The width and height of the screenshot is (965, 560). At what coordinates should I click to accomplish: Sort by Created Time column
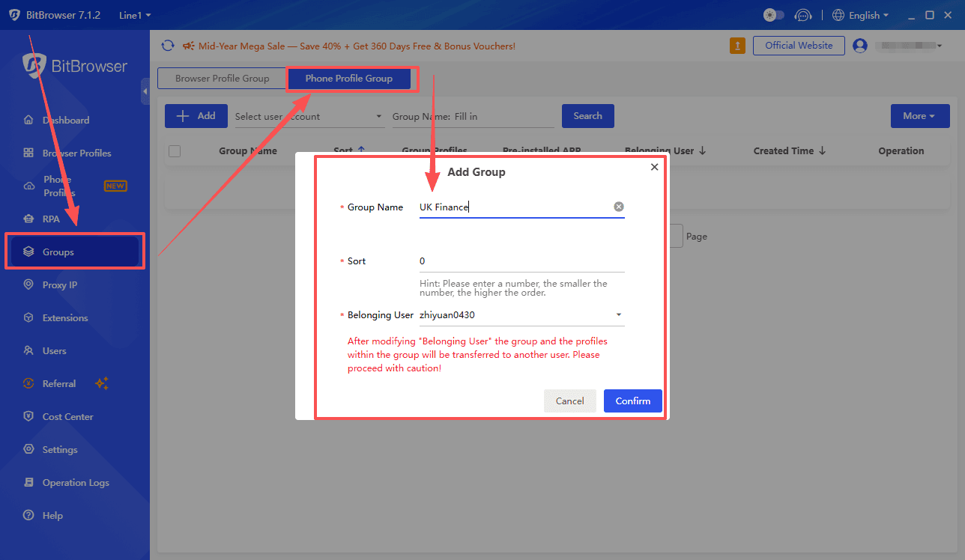click(790, 150)
